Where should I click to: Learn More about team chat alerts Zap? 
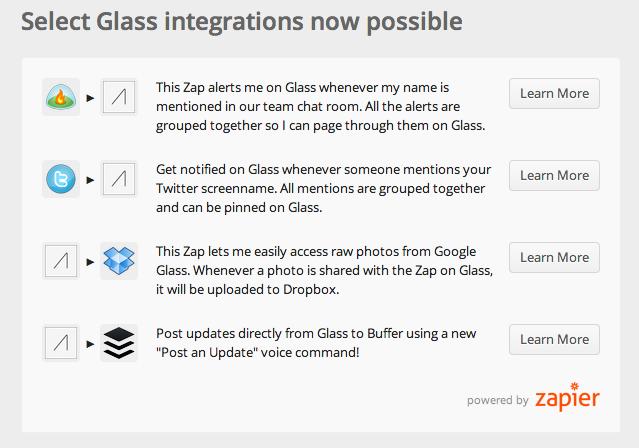click(554, 93)
